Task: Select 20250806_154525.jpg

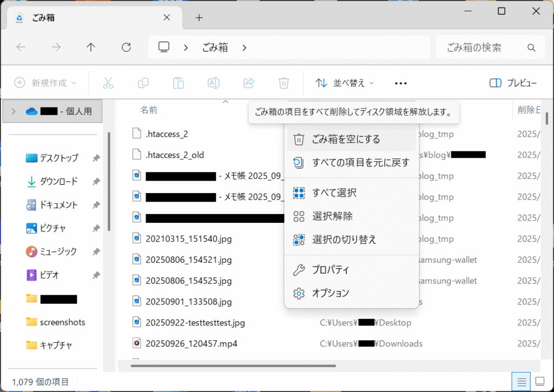Action: (189, 281)
